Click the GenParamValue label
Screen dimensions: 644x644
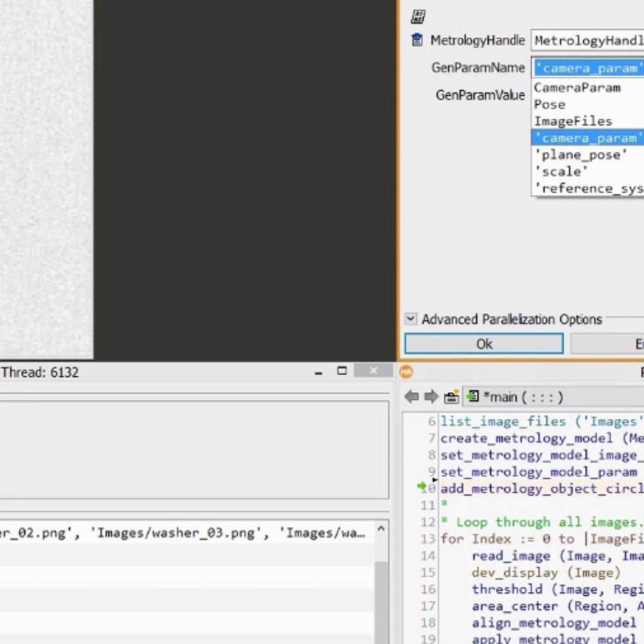click(480, 95)
